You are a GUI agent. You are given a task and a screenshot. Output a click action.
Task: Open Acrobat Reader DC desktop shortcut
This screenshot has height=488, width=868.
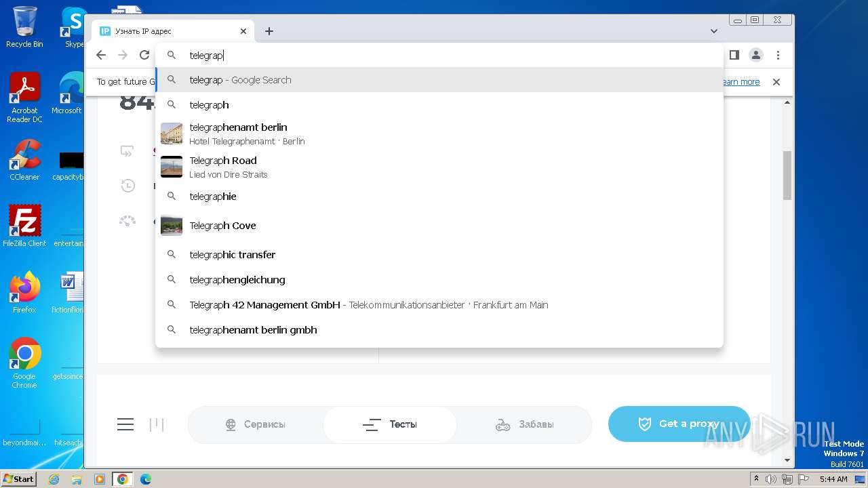coord(24,98)
